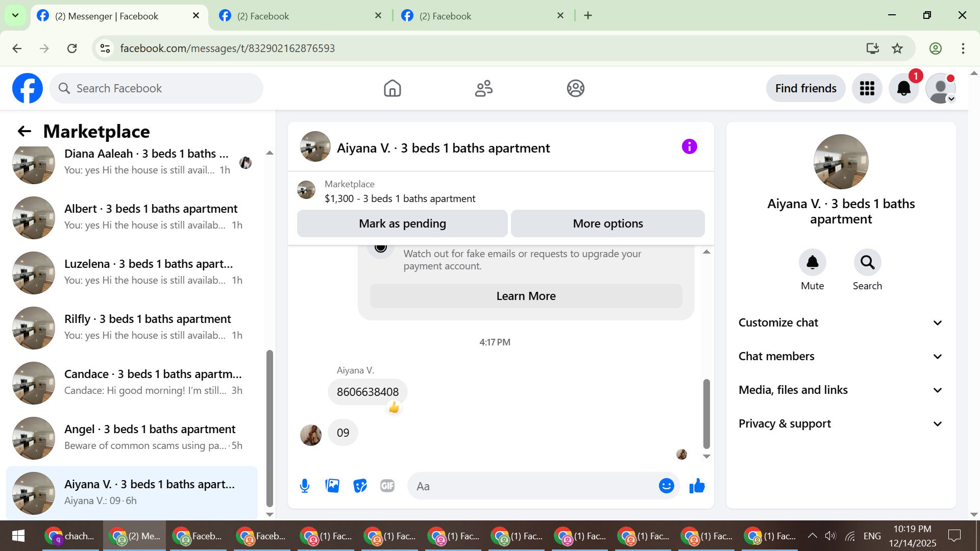980x551 pixels.
Task: Expand Customize chat section
Action: [841, 322]
